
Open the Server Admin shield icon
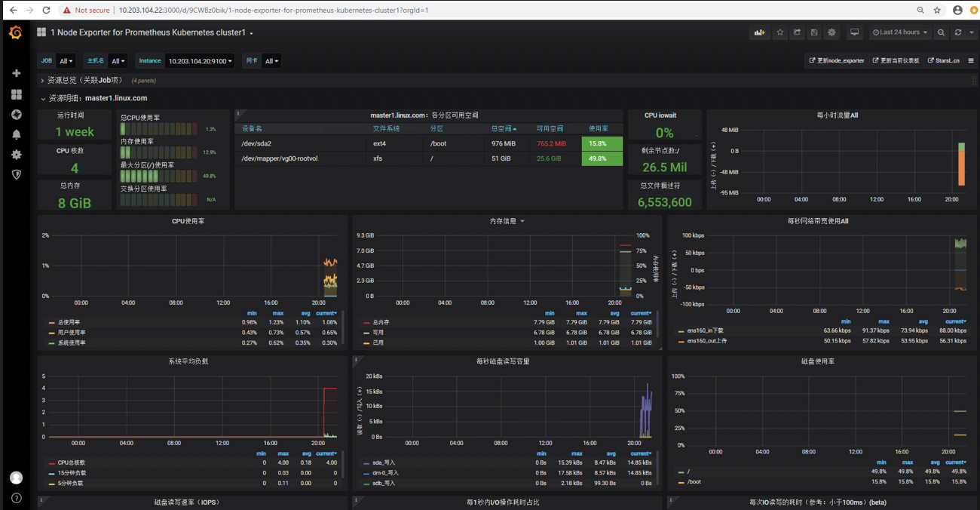point(16,174)
